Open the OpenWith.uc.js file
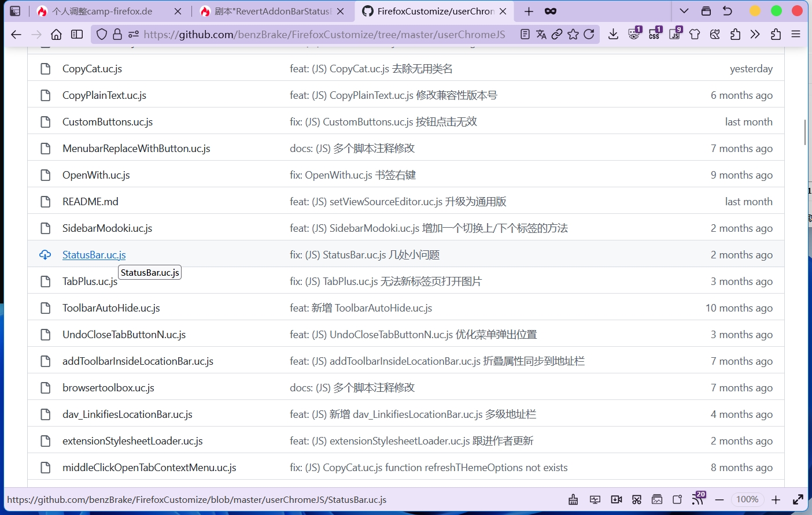The height and width of the screenshot is (515, 812). click(x=96, y=175)
